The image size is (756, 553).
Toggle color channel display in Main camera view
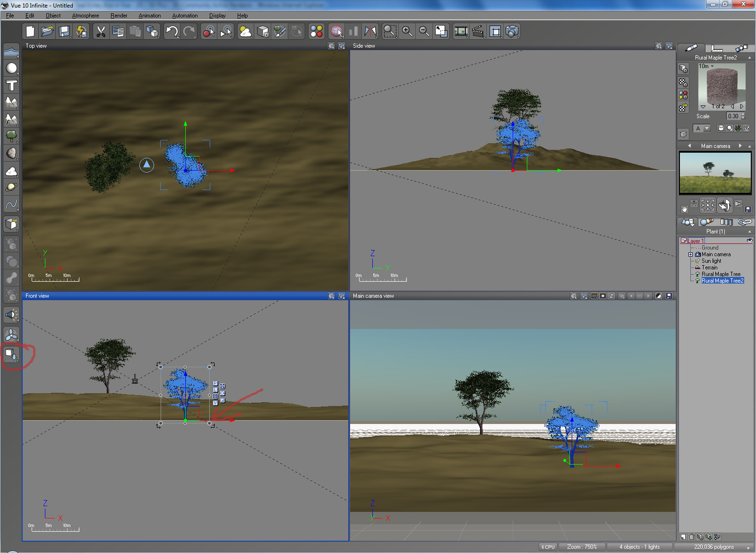click(x=594, y=296)
